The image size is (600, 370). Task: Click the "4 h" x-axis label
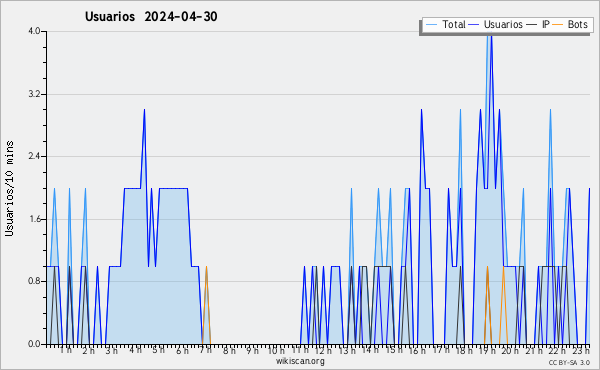point(135,350)
